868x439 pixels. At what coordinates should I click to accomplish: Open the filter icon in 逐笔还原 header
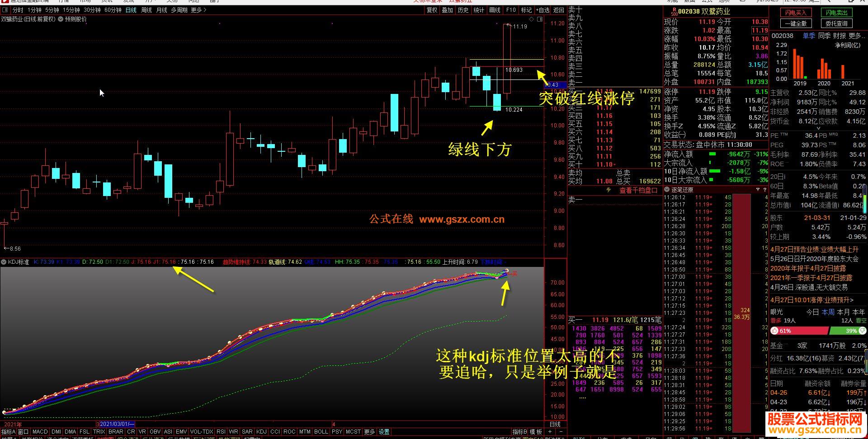pos(758,190)
